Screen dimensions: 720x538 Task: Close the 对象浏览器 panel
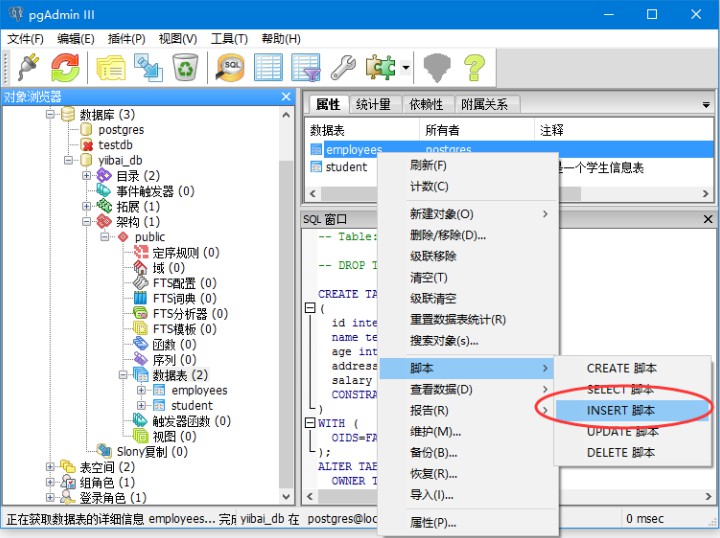[286, 96]
